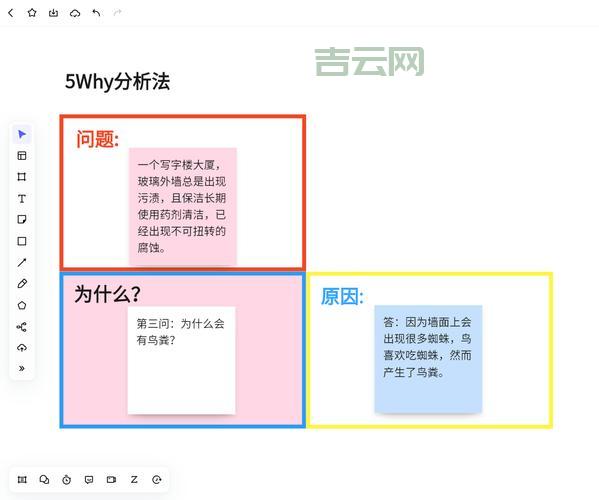Click the export download icon

pos(53,13)
